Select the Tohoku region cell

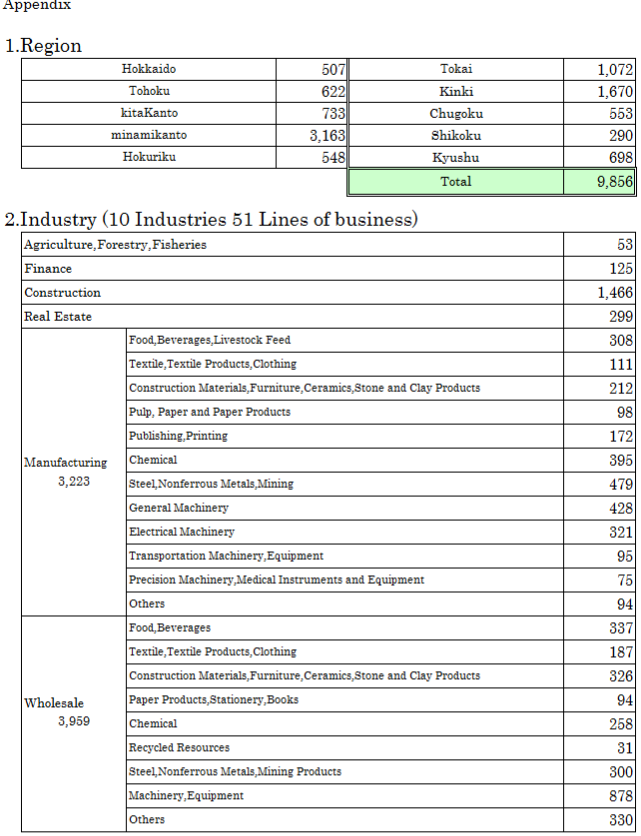click(x=149, y=91)
